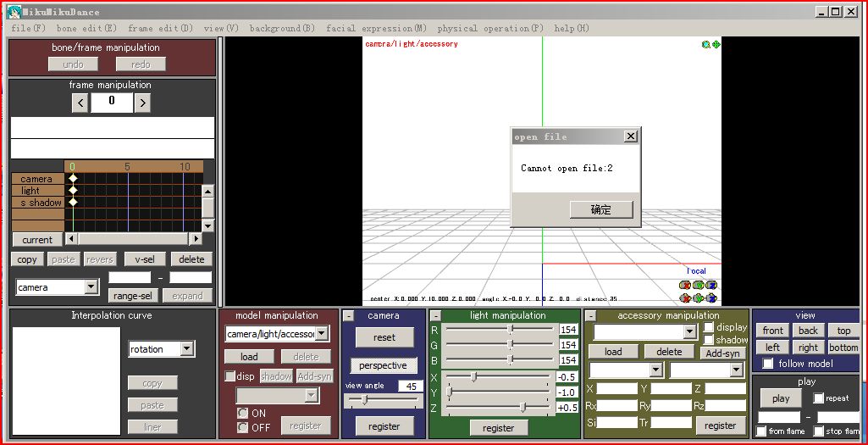868x445 pixels.
Task: Click the timeline track list scroll-up arrow
Action: pyautogui.click(x=207, y=192)
